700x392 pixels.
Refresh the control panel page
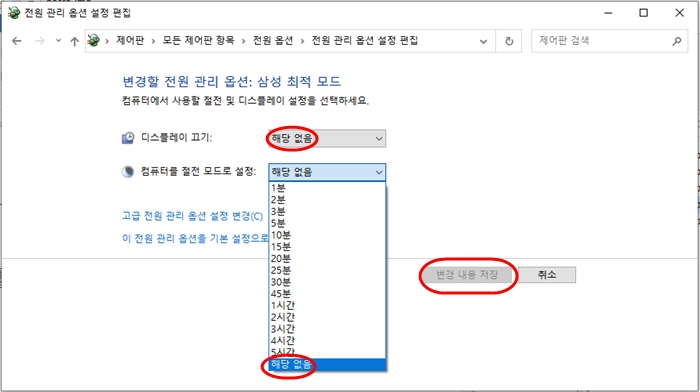[509, 41]
